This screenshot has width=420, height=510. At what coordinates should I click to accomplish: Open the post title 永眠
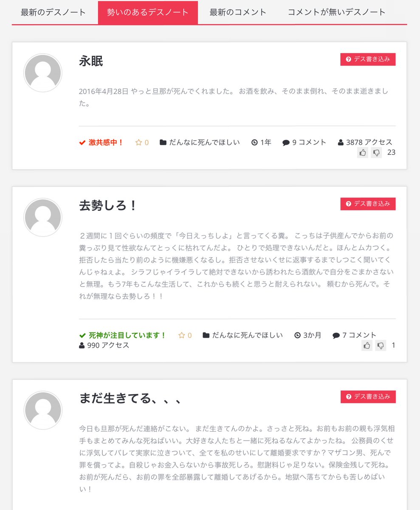(x=91, y=61)
